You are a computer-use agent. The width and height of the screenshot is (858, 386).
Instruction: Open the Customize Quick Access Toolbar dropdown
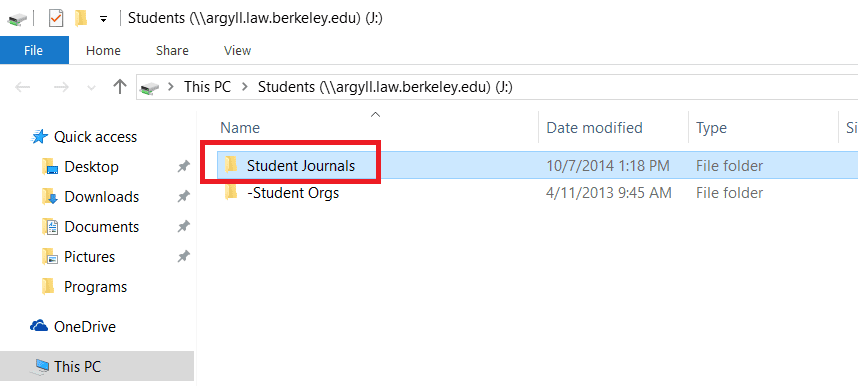(x=103, y=20)
